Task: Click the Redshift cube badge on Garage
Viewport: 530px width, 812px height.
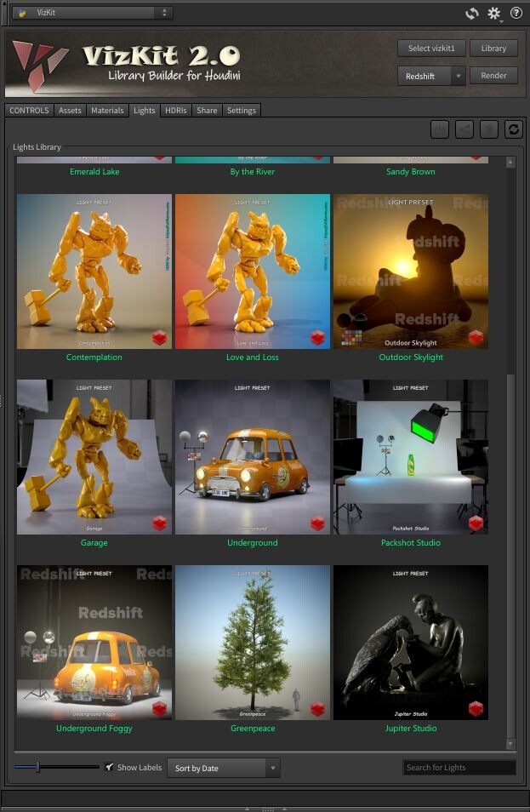Action: click(x=159, y=523)
